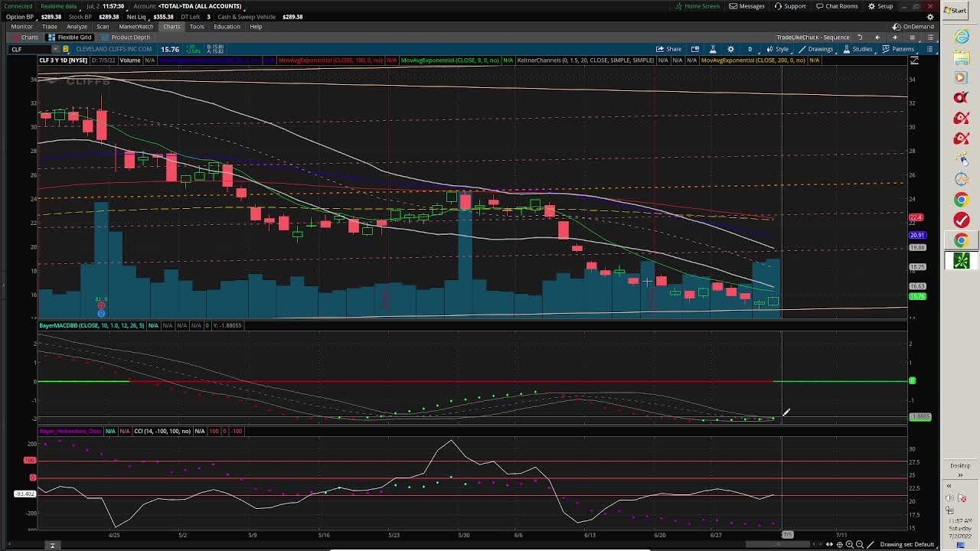The image size is (980, 551).
Task: Select the Tools tab
Action: [197, 27]
